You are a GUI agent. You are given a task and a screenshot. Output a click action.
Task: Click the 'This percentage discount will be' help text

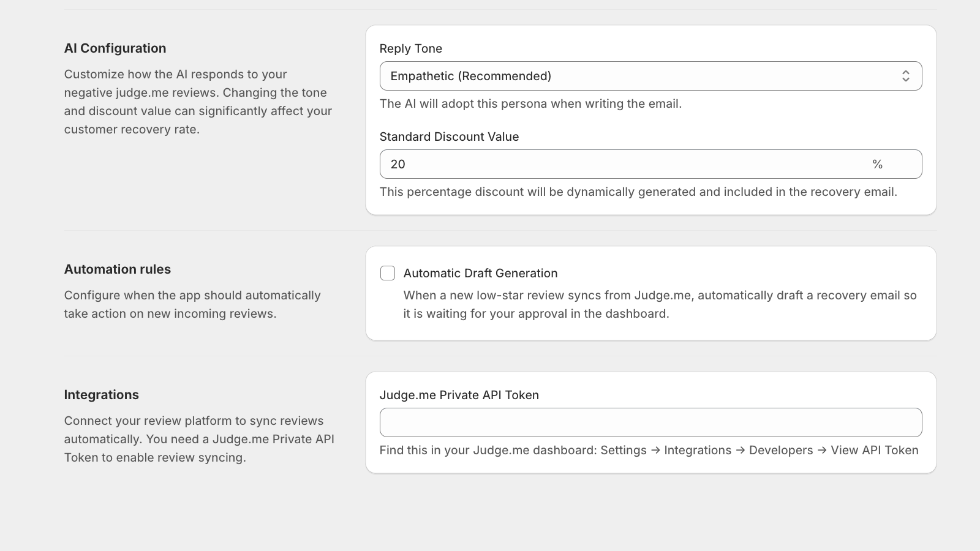[x=638, y=192]
